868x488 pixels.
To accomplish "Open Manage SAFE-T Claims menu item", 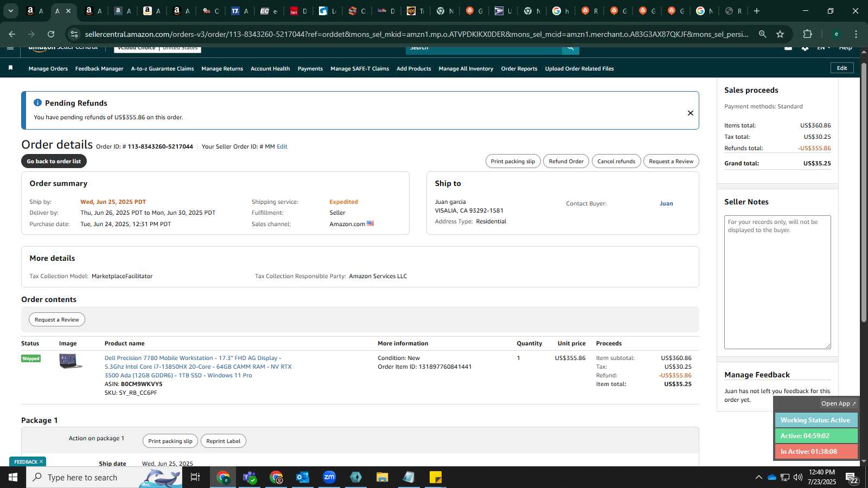I will (360, 69).
